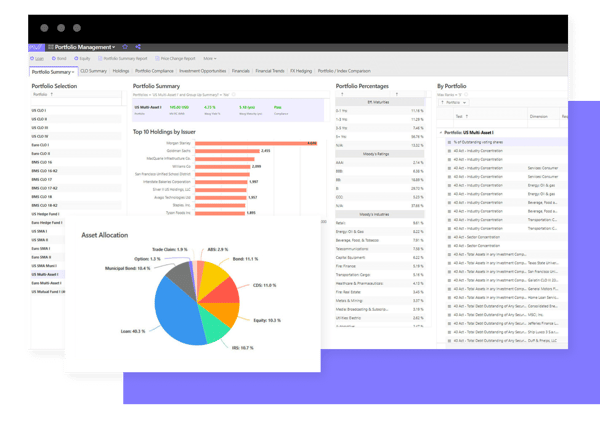Click the share icon in title bar
The width and height of the screenshot is (600, 429).
(x=137, y=47)
